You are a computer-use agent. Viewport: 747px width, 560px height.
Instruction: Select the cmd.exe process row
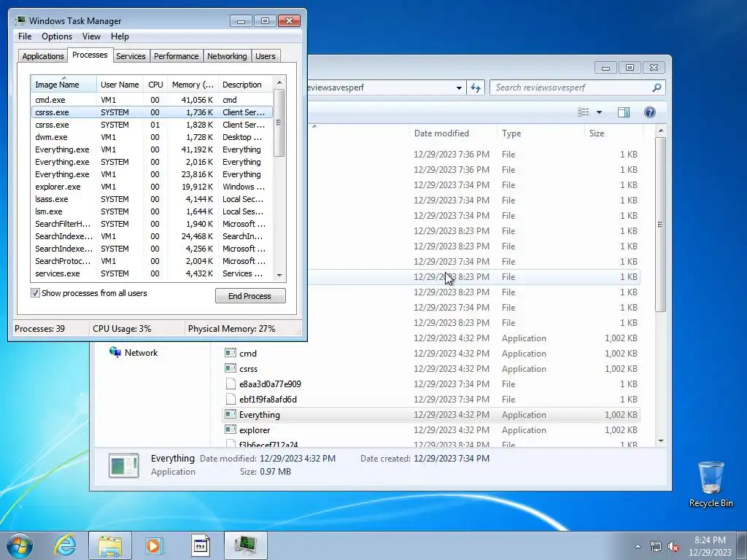[152, 99]
